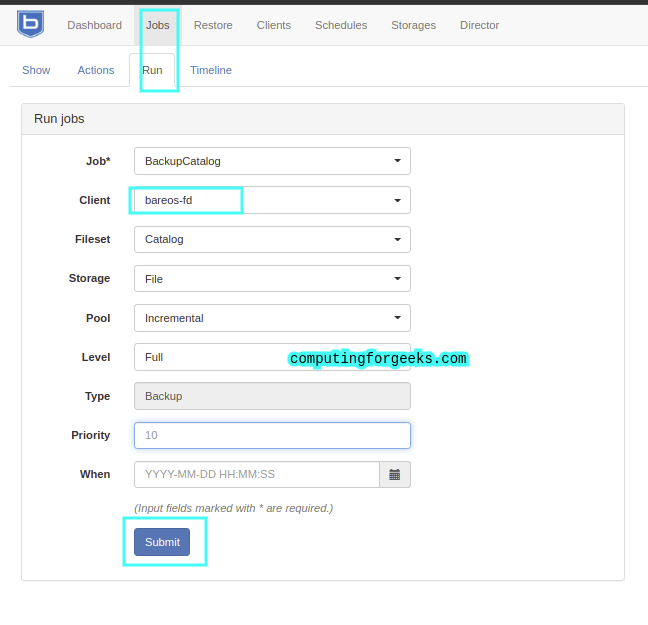The height and width of the screenshot is (625, 648).
Task: Expand the Pool dropdown showing Incremental
Action: [272, 318]
